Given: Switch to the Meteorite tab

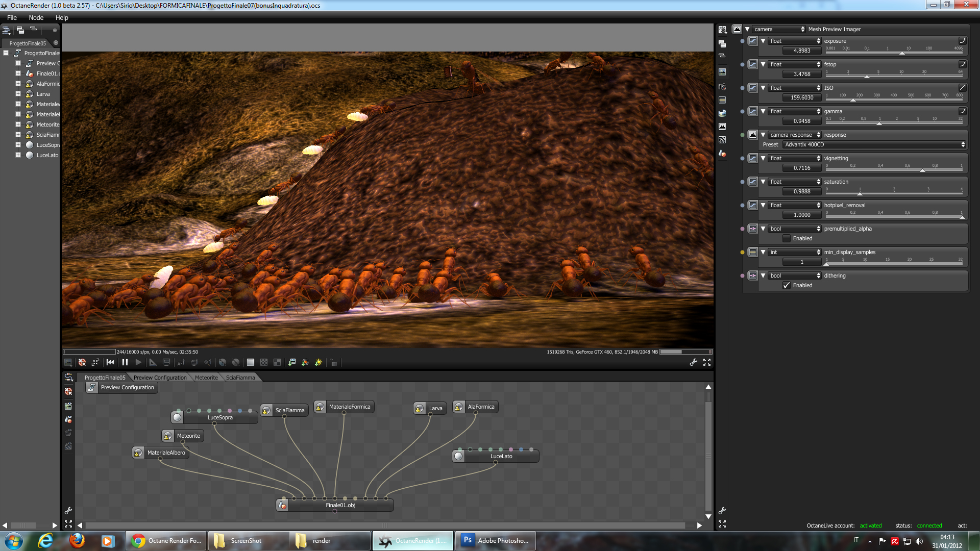Looking at the screenshot, I should point(206,378).
